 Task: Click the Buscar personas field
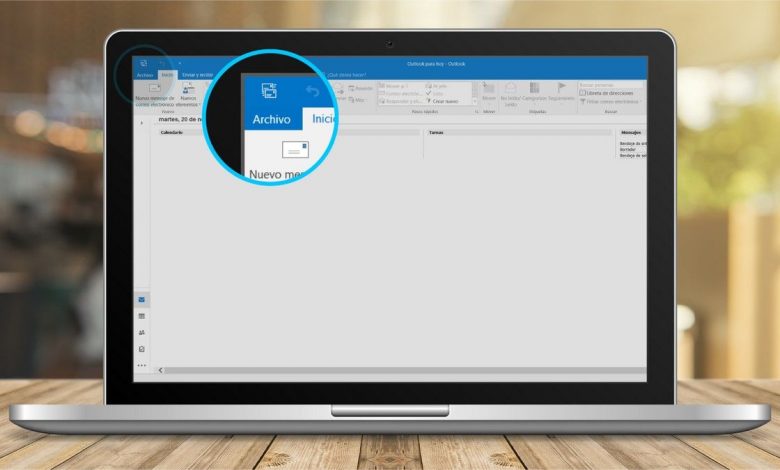click(x=610, y=85)
